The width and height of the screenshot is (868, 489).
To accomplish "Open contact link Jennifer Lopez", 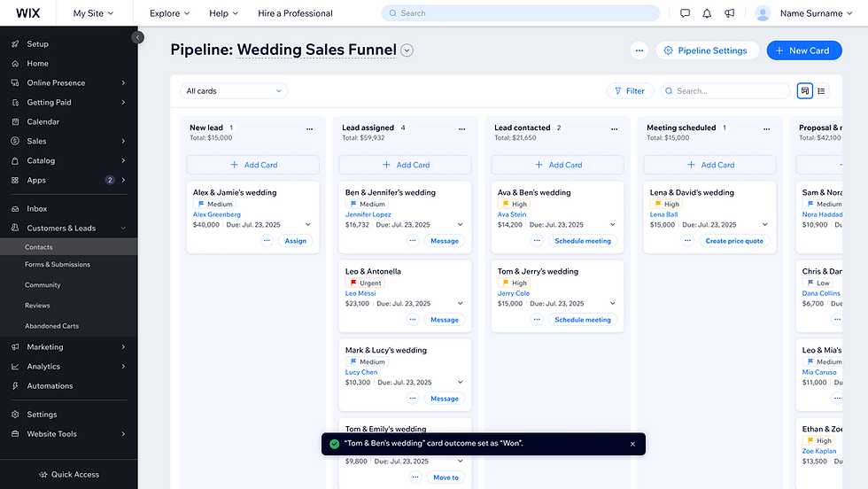I will tap(368, 214).
